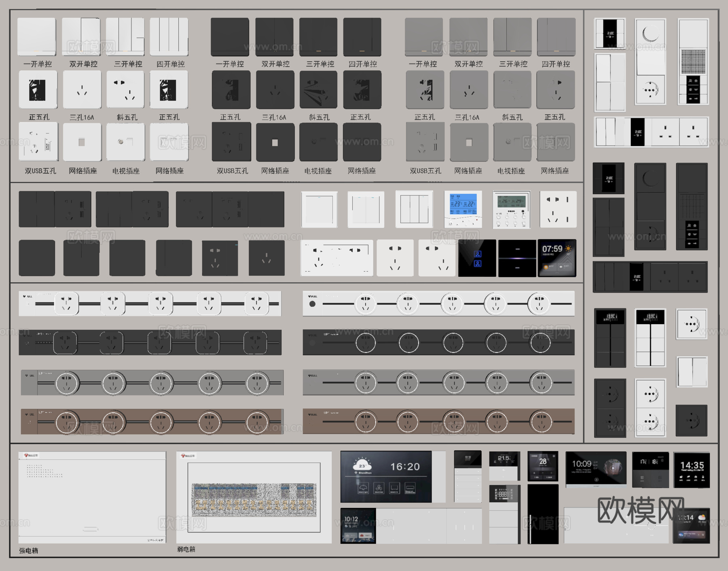The image size is (728, 571).
Task: Pick black panel with purple light line
Action: point(517,258)
